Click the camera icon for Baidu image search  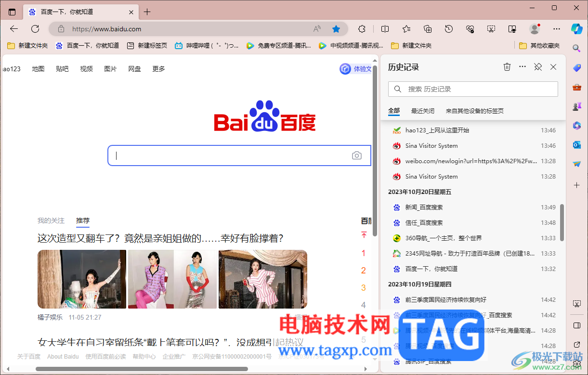click(x=356, y=155)
